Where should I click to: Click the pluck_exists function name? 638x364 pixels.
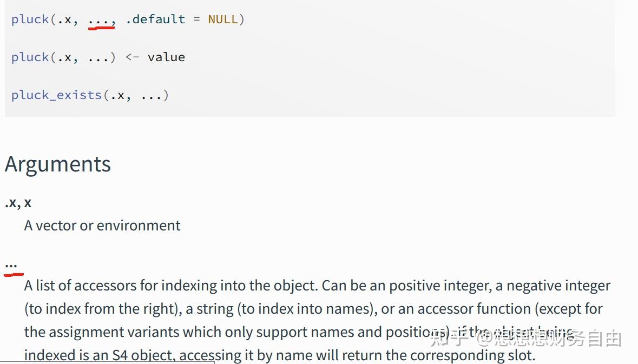57,95
